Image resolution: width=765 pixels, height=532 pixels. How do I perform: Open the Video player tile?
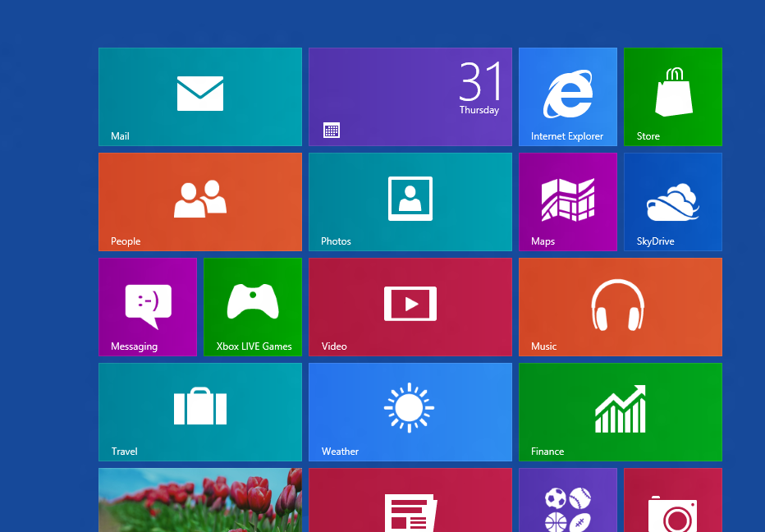point(410,306)
